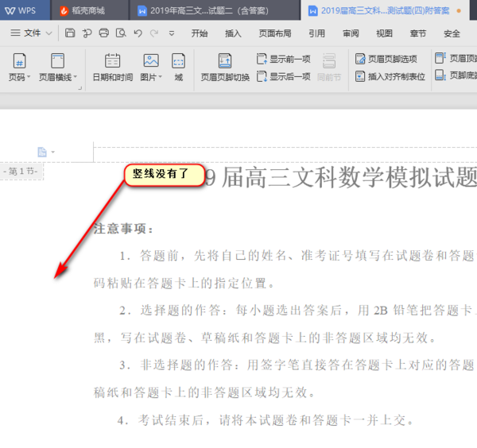Screen dimensions: 477x448
Task: Click the Print icon in quick toolbar
Action: [x=103, y=33]
